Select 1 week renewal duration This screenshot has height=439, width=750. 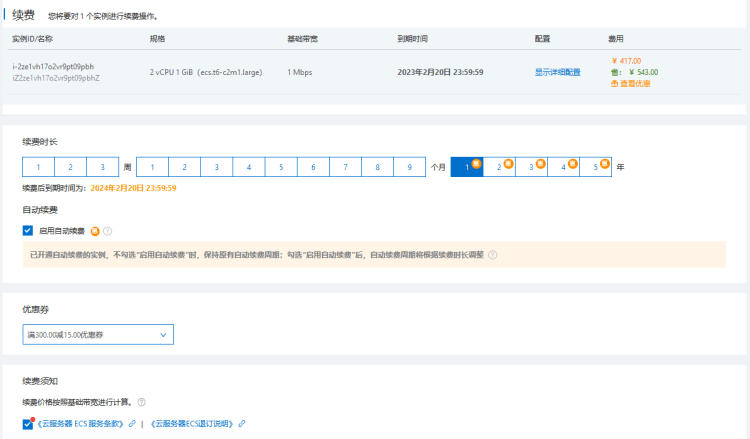38,168
